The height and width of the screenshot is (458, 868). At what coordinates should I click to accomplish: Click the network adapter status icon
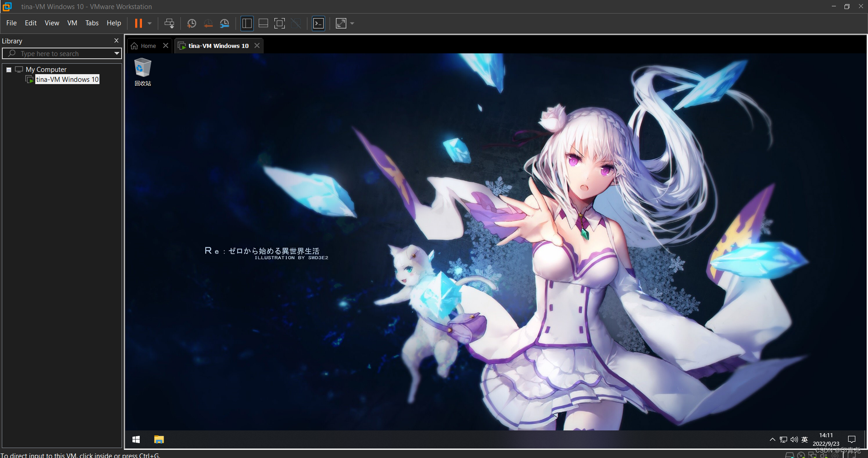[x=812, y=455]
